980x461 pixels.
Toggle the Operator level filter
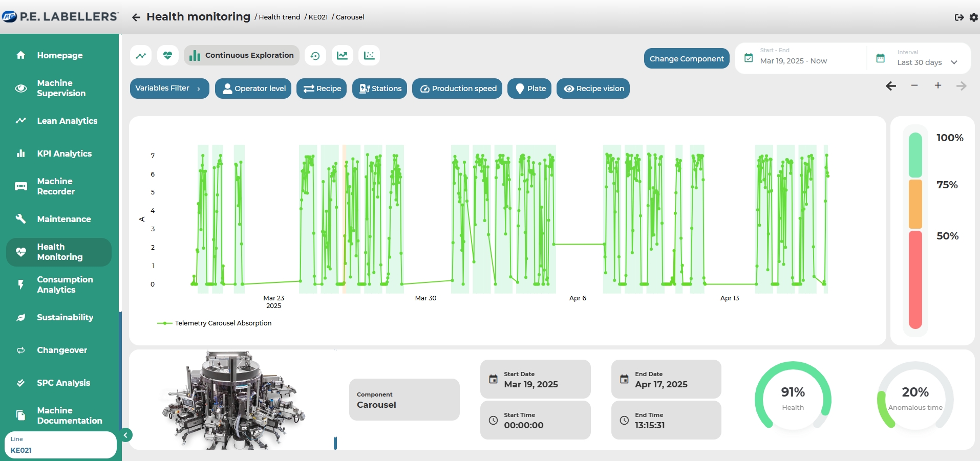(x=254, y=89)
